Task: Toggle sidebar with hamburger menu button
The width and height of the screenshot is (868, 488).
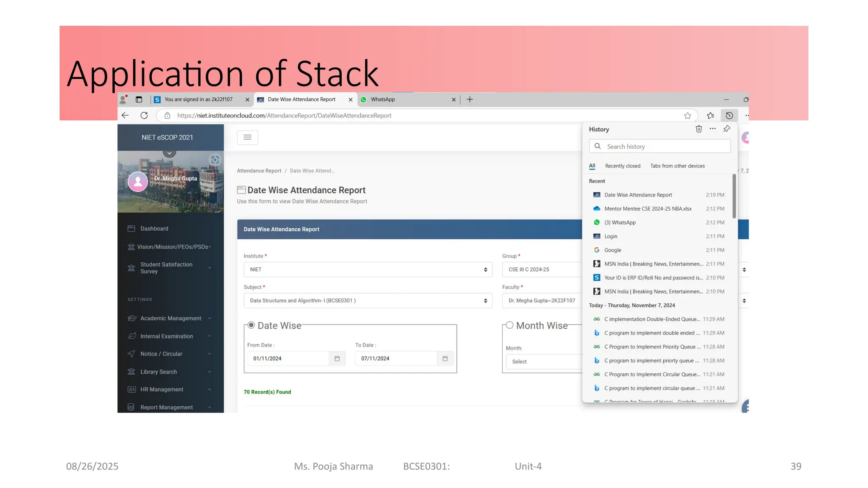Action: click(x=248, y=137)
